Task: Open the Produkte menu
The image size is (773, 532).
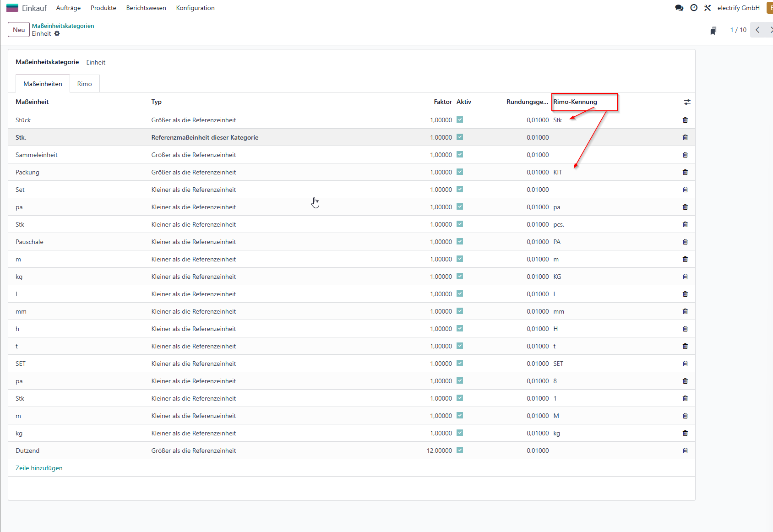Action: pos(103,8)
